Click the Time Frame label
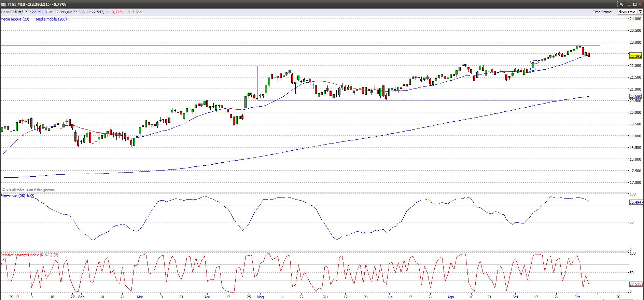Screen dimensions: 644x300 pos(602,12)
